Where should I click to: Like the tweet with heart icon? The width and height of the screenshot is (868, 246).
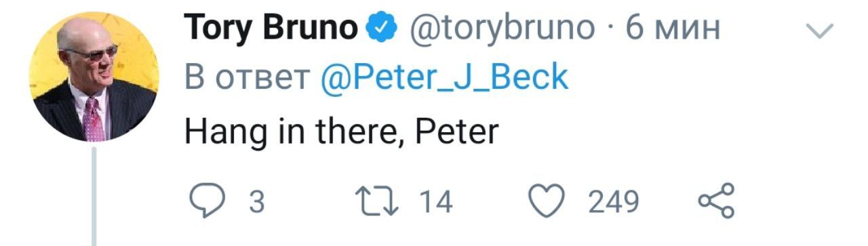click(547, 201)
